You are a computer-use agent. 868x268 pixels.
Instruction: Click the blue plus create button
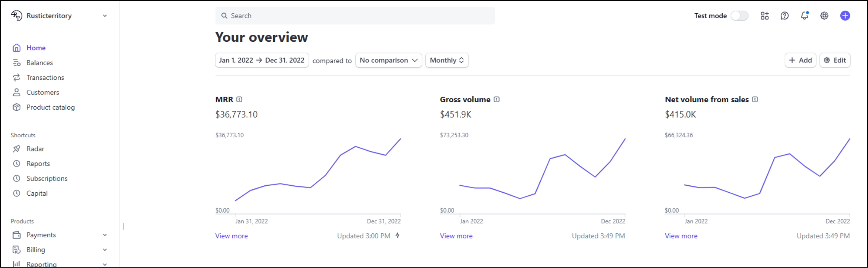(845, 16)
